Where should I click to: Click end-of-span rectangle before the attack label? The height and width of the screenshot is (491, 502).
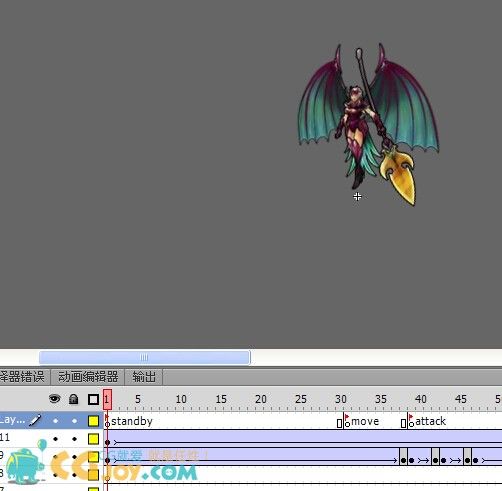click(403, 424)
